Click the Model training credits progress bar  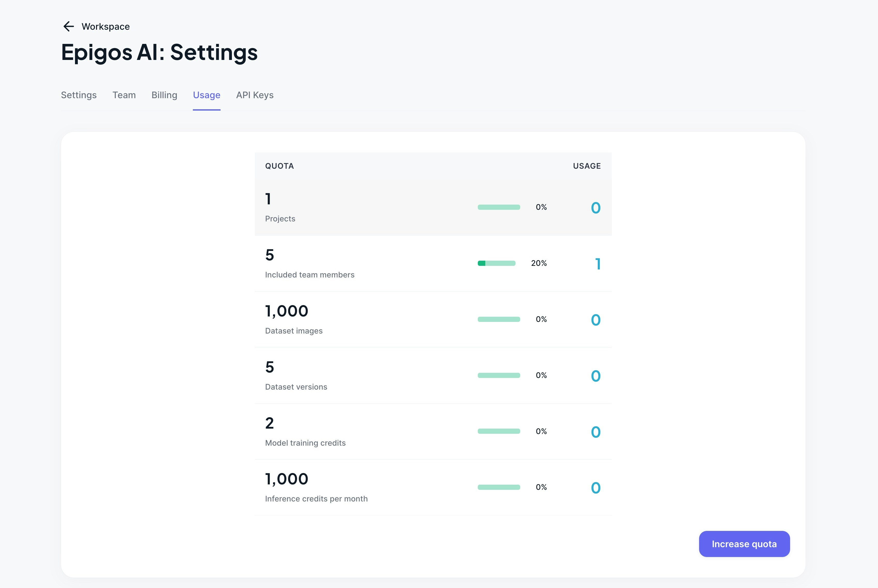pos(499,431)
